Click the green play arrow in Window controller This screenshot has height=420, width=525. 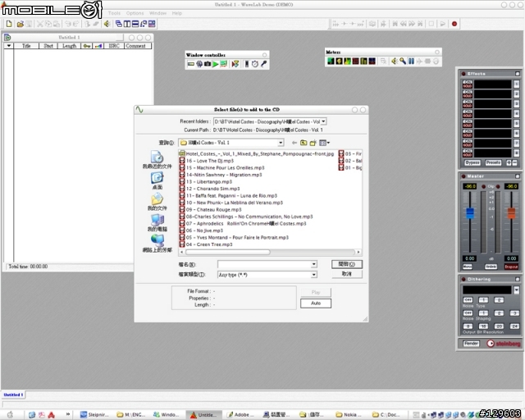216,64
